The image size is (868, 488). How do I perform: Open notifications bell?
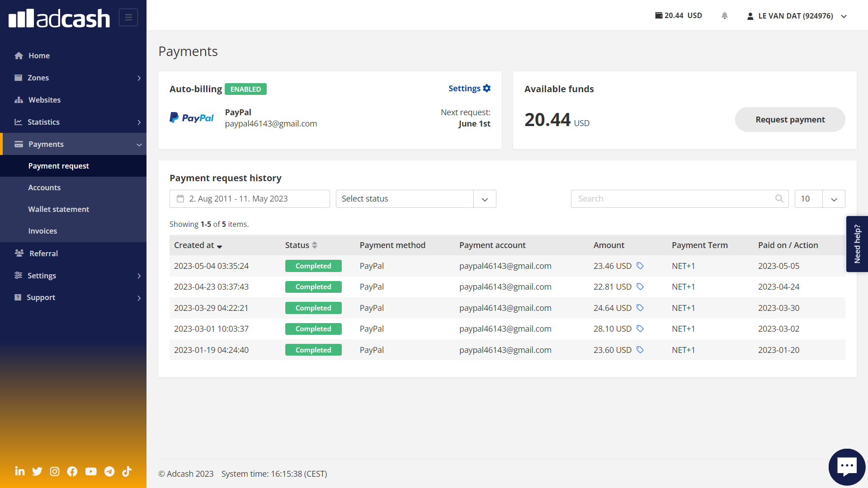[x=725, y=16]
